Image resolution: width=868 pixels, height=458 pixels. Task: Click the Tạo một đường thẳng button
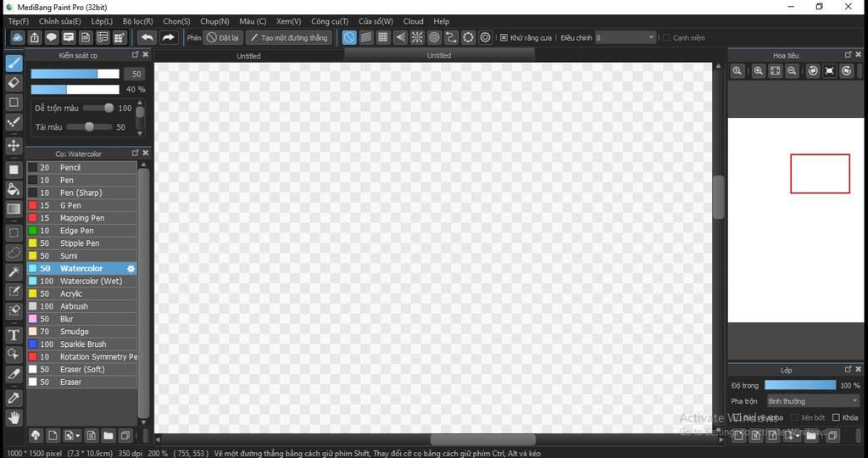coord(289,37)
